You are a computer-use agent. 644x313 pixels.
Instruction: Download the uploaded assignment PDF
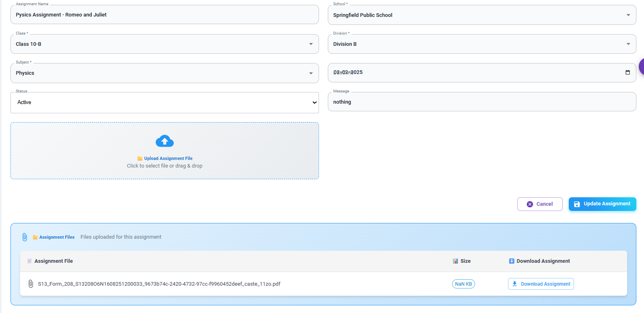tap(541, 284)
